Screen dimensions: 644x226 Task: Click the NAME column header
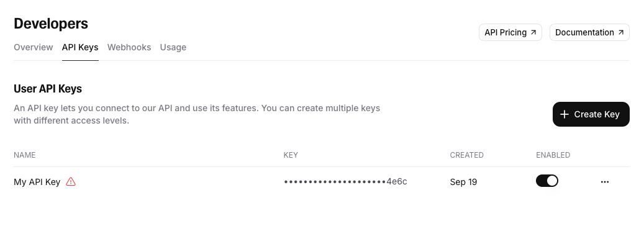[x=25, y=155]
